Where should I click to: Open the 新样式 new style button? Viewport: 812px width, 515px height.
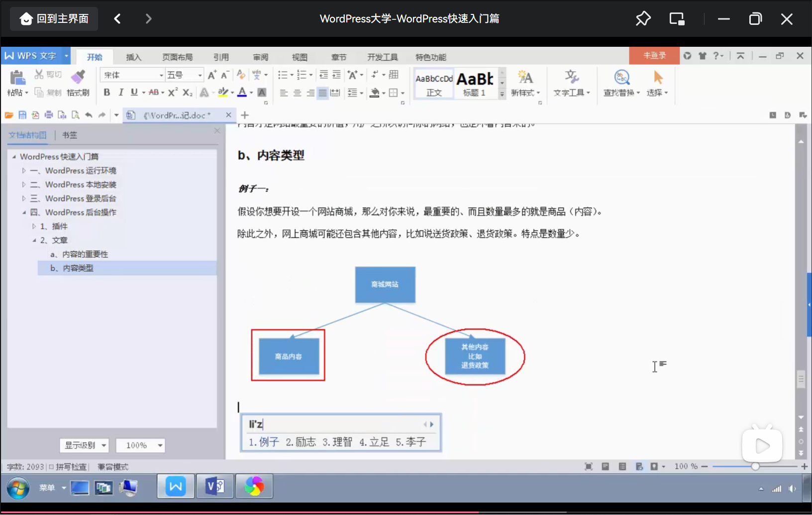[x=525, y=83]
